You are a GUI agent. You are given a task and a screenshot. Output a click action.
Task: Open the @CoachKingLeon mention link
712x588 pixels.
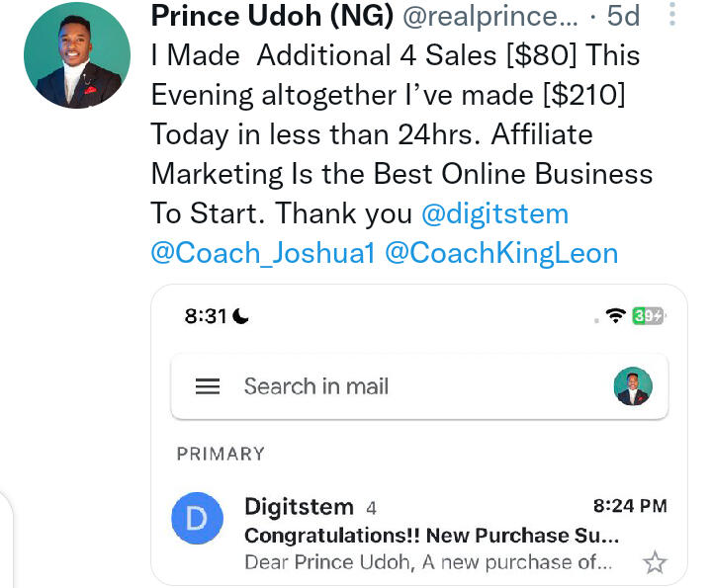pos(500,253)
